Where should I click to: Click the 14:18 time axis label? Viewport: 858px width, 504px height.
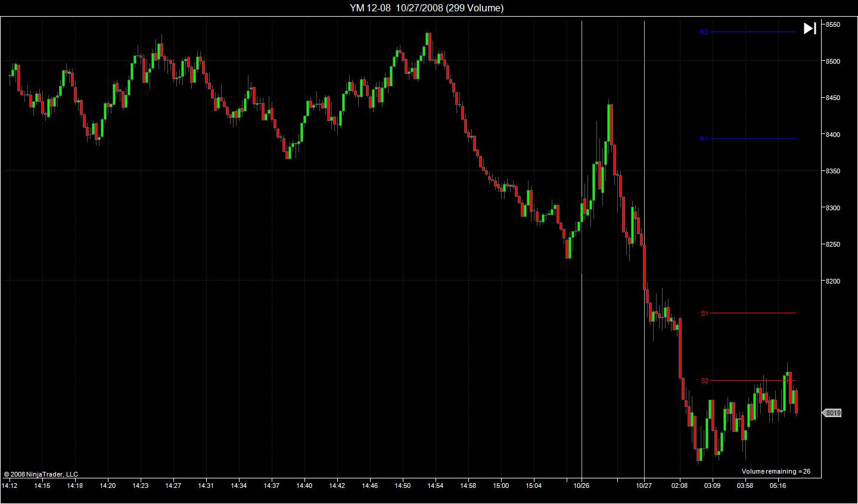75,486
